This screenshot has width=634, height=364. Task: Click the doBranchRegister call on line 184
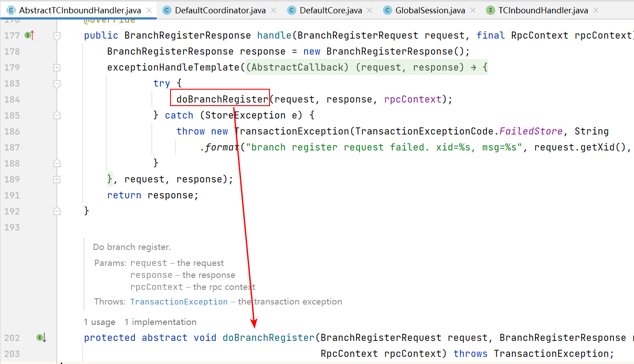222,99
